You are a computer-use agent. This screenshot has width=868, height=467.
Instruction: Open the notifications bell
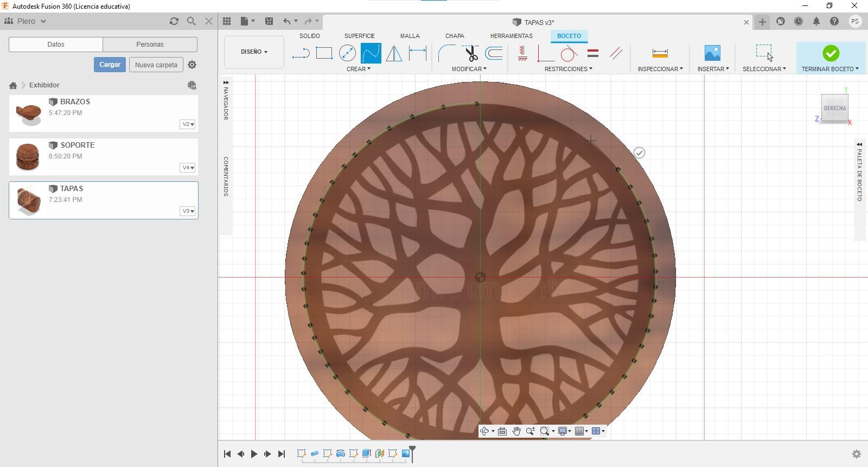coord(816,21)
